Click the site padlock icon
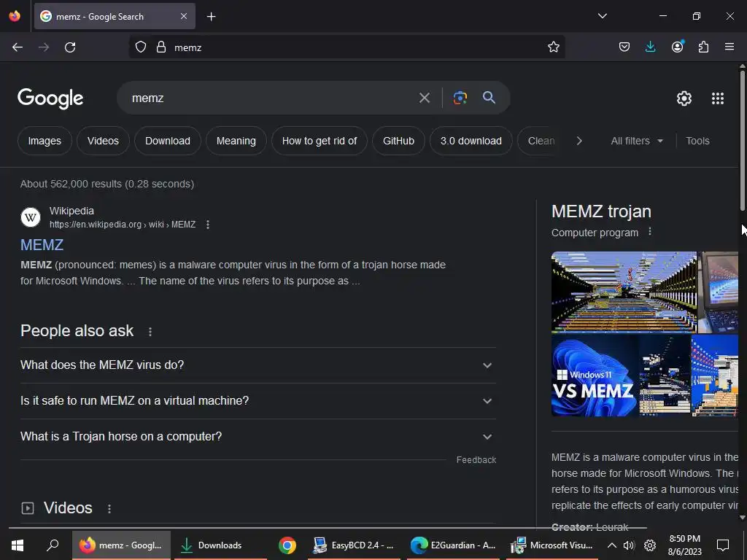Viewport: 747px width, 560px height. [161, 47]
